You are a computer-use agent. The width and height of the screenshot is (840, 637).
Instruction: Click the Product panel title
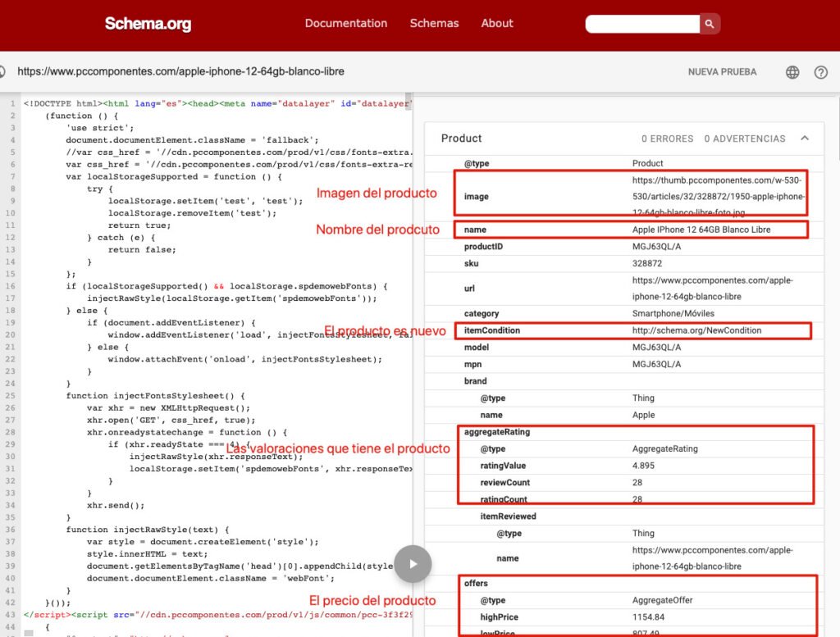461,138
